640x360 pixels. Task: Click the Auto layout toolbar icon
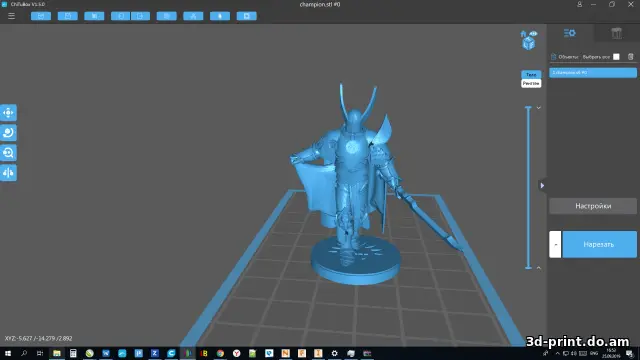coord(193,16)
